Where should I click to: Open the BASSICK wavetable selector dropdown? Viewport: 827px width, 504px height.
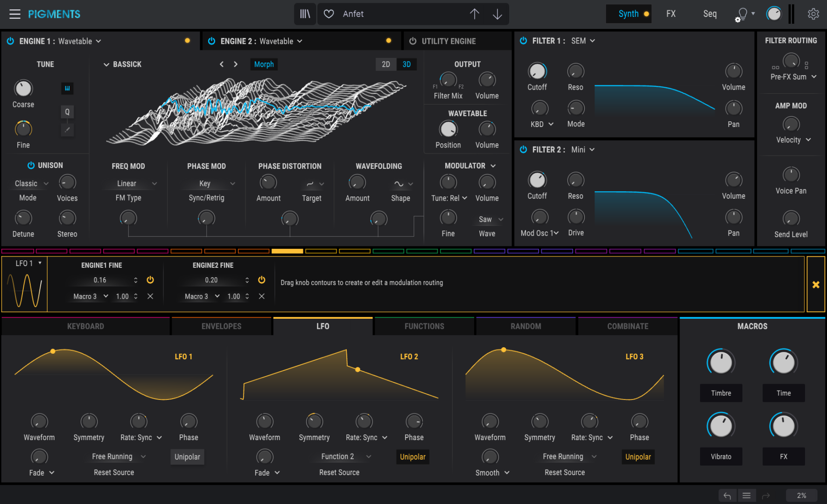coord(122,64)
